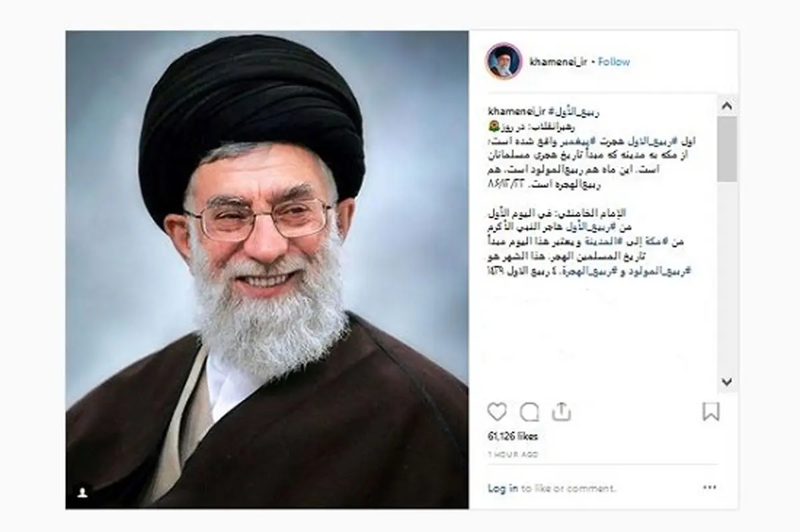Click the caption scrollbar down arrow
This screenshot has height=532, width=800.
tap(727, 382)
